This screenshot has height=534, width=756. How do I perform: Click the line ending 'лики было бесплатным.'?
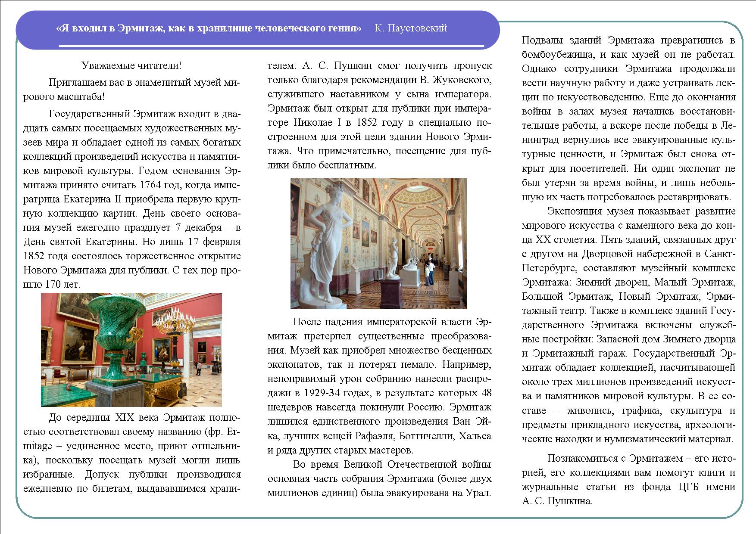(322, 165)
